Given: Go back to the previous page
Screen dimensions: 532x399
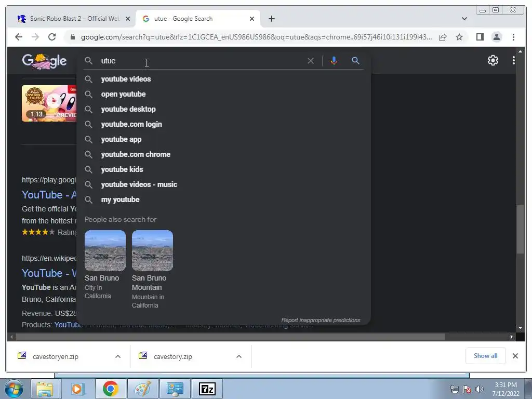Looking at the screenshot, I should (x=19, y=37).
